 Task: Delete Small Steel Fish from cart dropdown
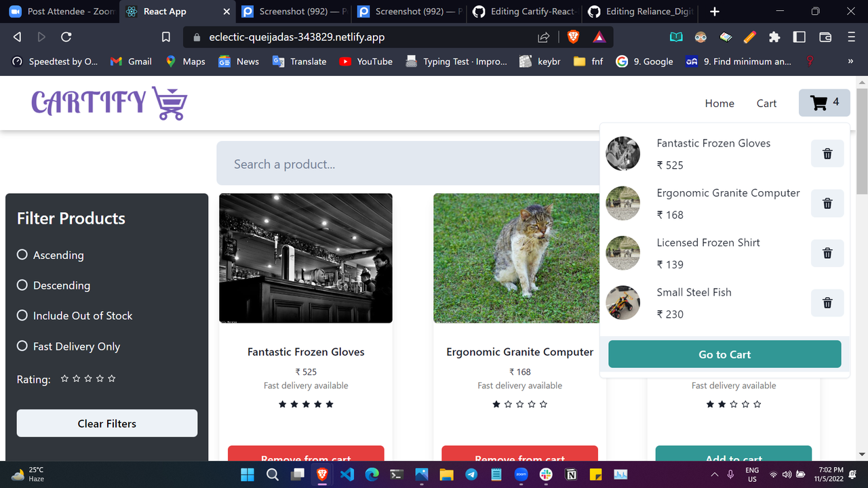click(827, 303)
